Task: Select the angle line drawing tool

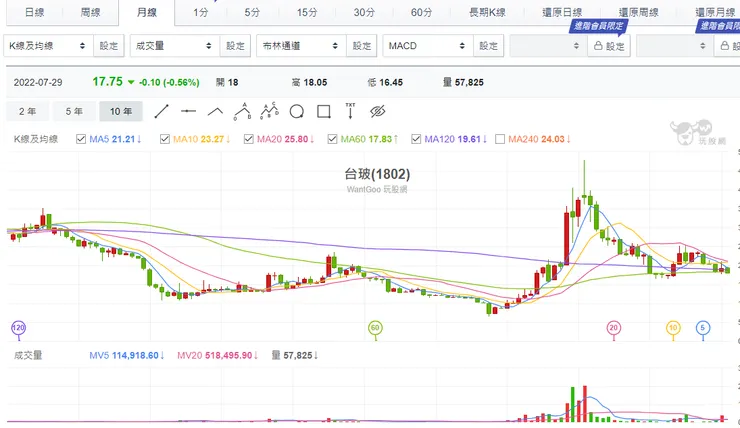Action: click(x=215, y=111)
